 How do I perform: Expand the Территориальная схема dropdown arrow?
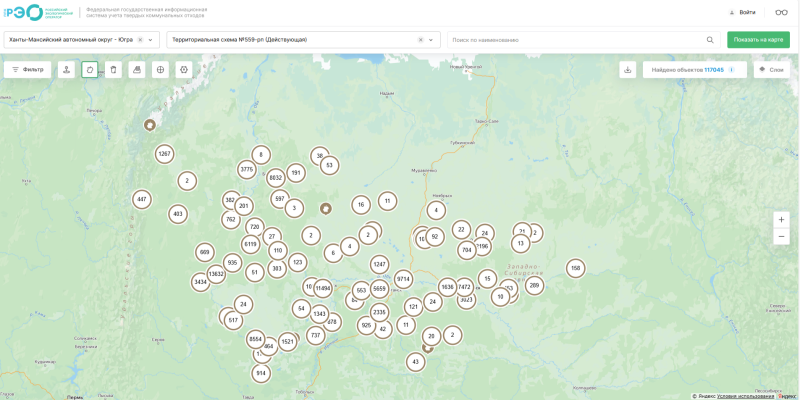coord(431,40)
